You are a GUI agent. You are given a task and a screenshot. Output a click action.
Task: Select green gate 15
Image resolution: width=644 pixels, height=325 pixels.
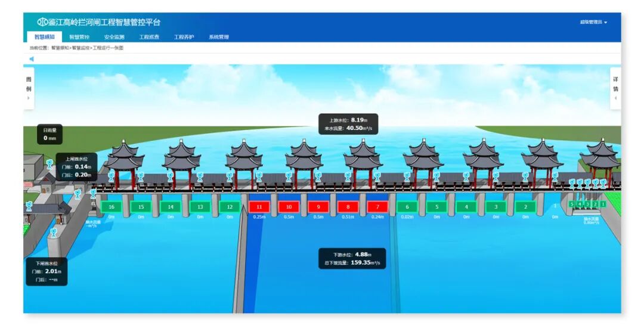[x=141, y=207]
